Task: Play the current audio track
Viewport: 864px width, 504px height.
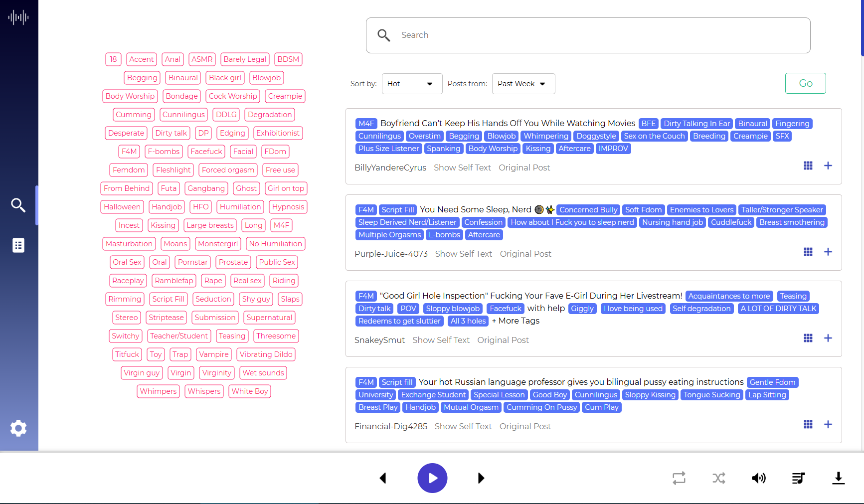Action: click(432, 478)
